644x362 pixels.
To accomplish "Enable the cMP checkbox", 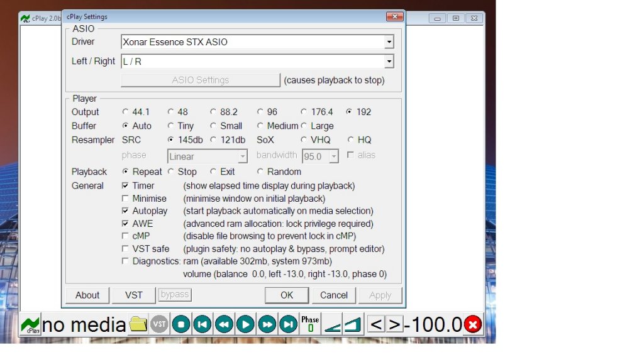I will (125, 236).
